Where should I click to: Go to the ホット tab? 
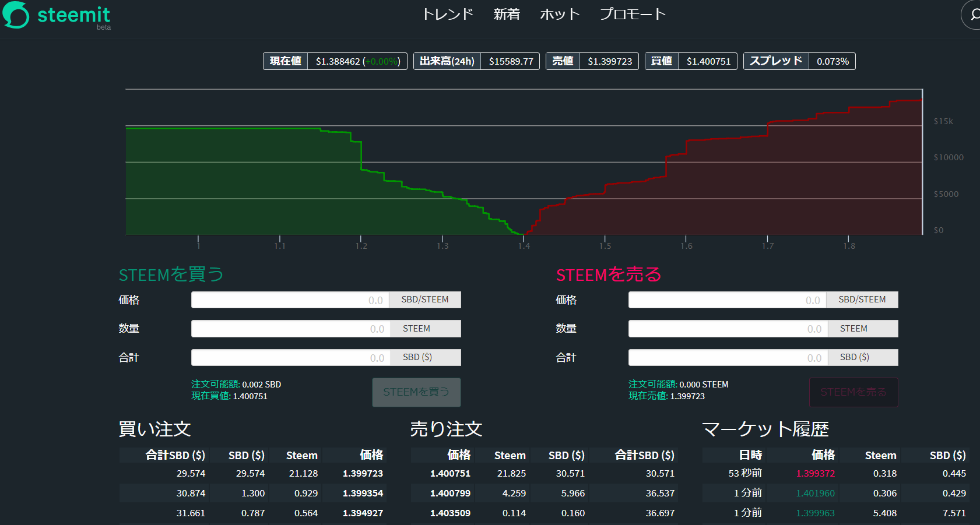point(560,14)
